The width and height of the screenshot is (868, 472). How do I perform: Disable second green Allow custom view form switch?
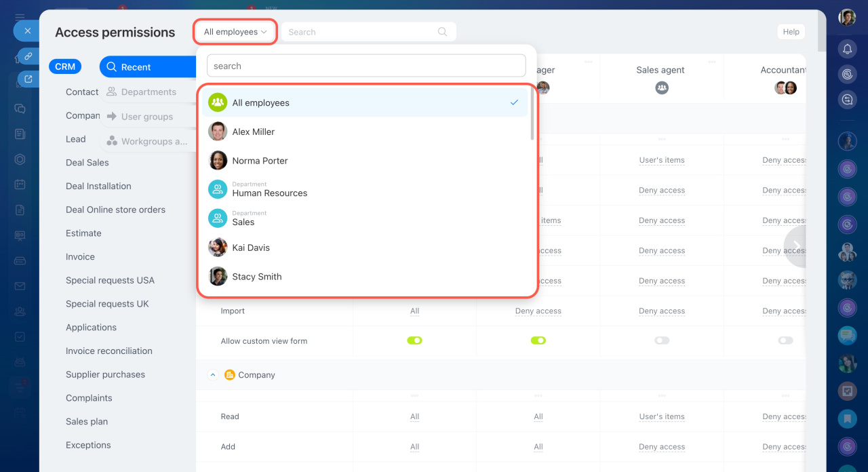pos(538,340)
